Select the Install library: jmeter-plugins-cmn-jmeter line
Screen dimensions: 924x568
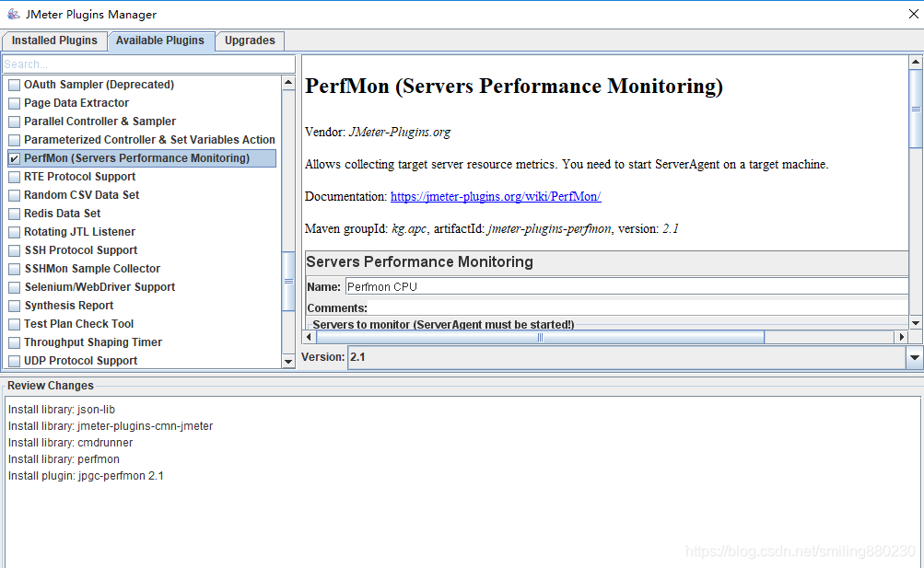(111, 425)
